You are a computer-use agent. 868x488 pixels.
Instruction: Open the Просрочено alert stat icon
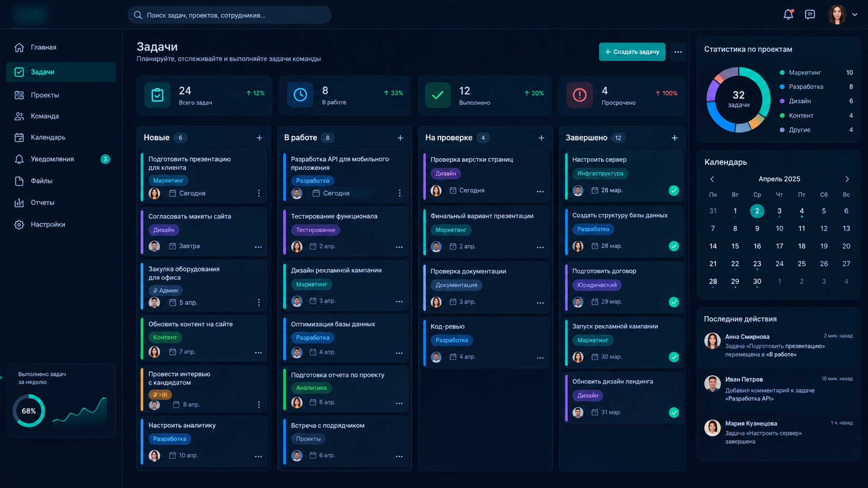point(579,95)
